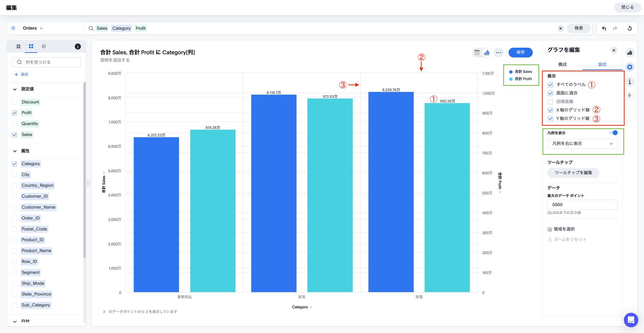Check the City attribute checkbox
Image resolution: width=644 pixels, height=333 pixels.
tap(14, 175)
